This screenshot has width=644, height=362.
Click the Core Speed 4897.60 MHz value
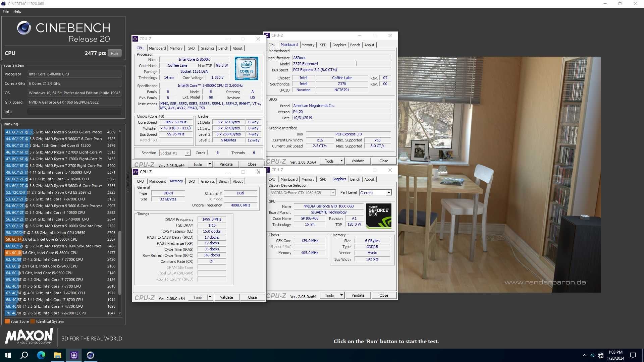click(x=176, y=122)
